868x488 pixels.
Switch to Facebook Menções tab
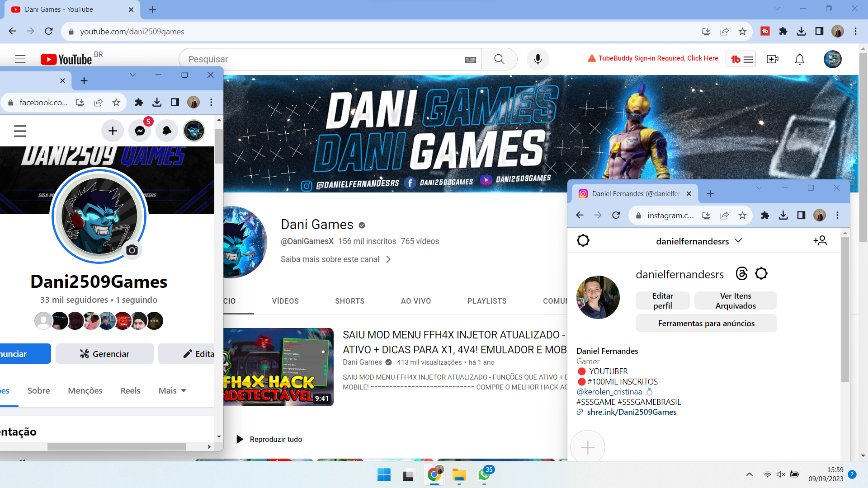pyautogui.click(x=85, y=390)
